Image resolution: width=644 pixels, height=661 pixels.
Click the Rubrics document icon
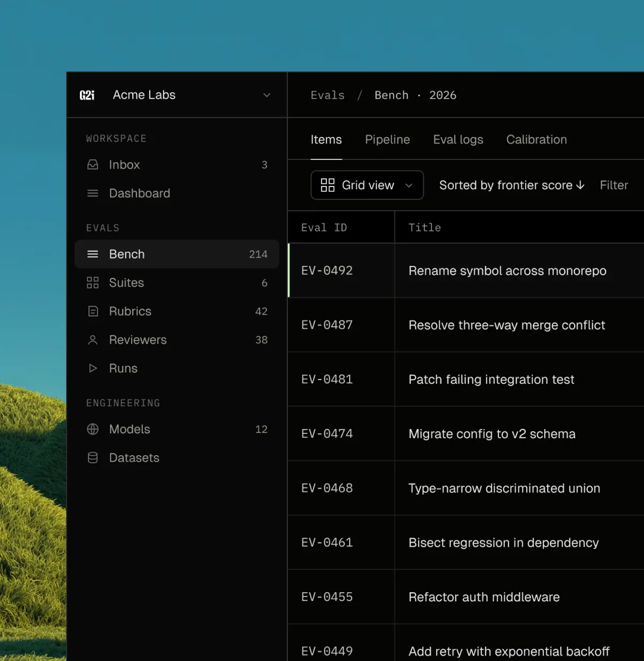93,311
